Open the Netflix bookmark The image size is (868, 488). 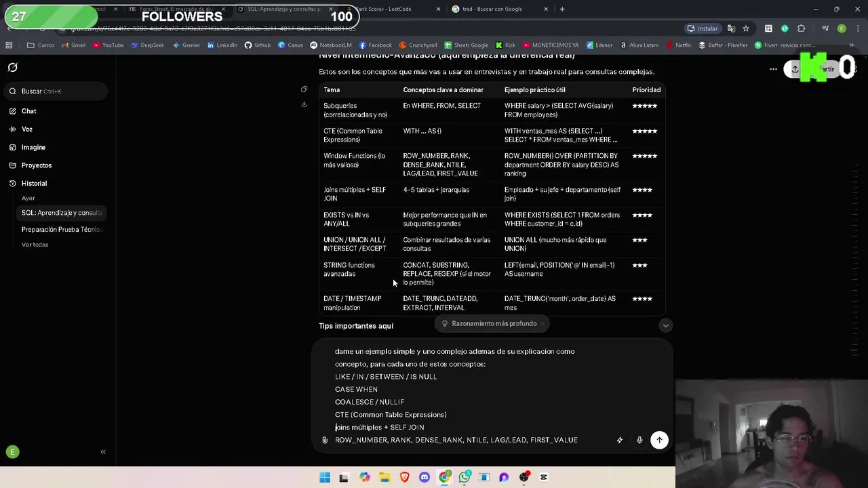tap(678, 45)
